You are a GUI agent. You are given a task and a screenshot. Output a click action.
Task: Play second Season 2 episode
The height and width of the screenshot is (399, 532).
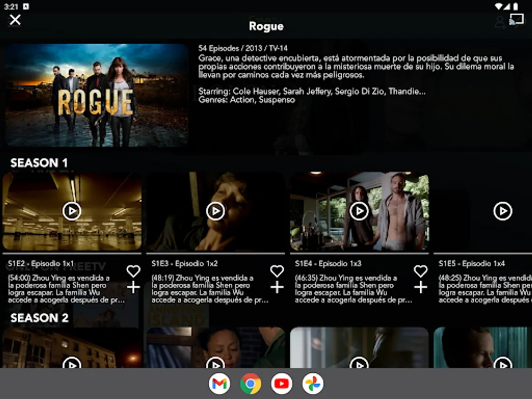coord(215,363)
